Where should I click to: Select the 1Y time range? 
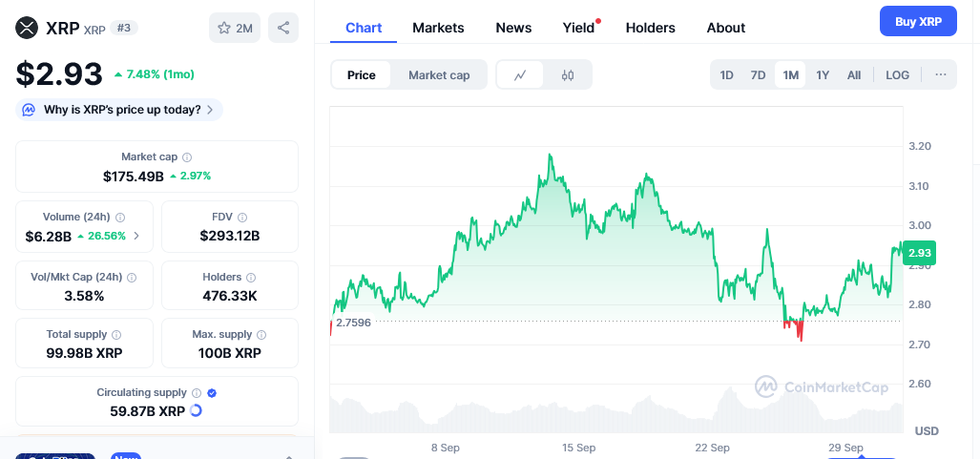[x=823, y=75]
